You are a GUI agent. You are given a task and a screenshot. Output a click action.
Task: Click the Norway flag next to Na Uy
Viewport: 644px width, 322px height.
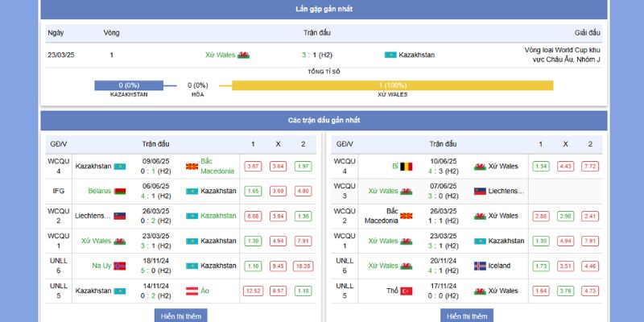click(x=120, y=266)
